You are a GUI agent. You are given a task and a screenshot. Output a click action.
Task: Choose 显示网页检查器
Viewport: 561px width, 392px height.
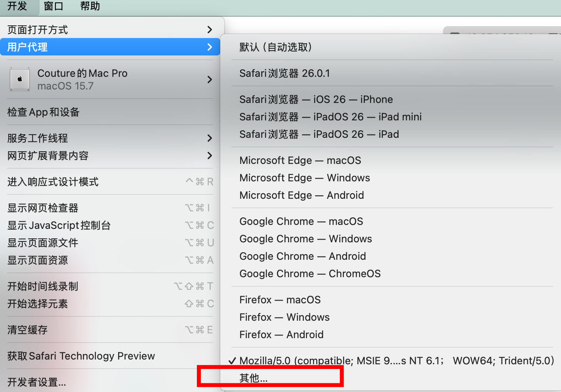(x=110, y=208)
